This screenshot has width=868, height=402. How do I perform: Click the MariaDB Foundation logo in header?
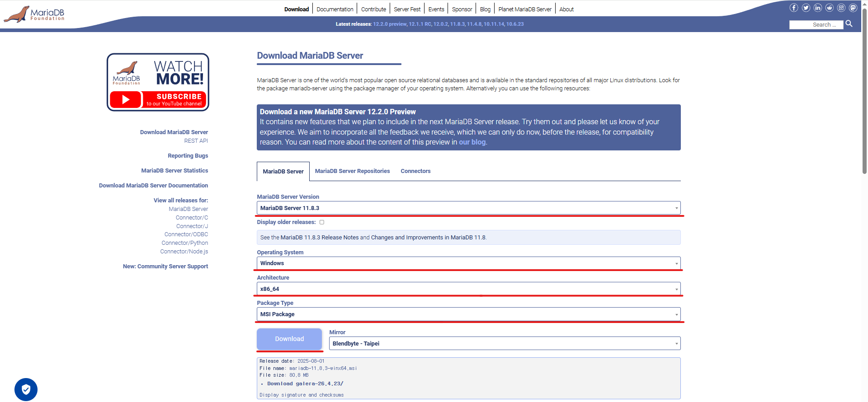34,14
